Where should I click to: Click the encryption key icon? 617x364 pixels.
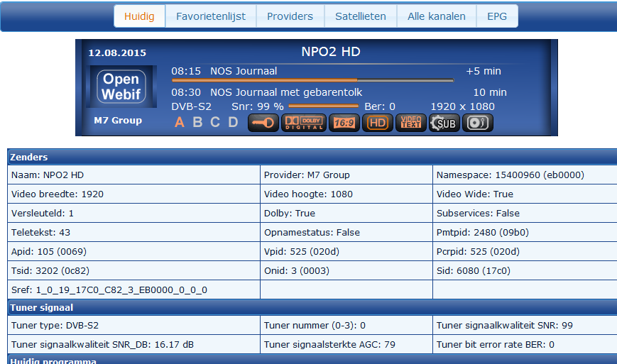(x=263, y=123)
